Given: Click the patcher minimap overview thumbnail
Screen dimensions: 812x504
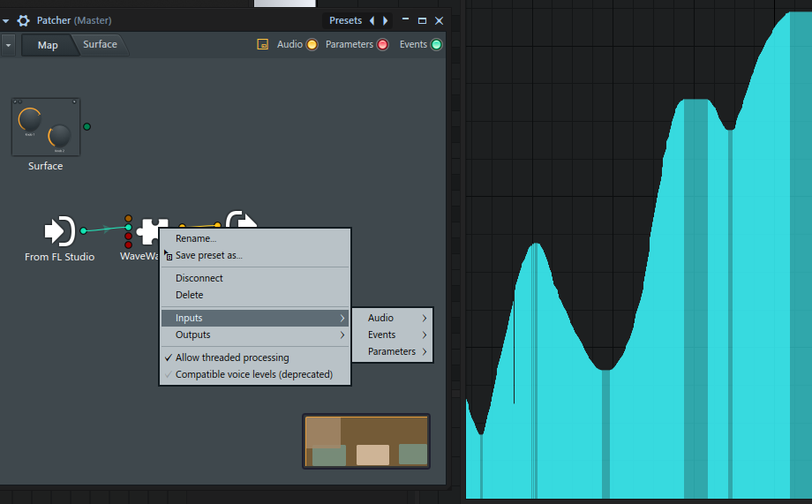Looking at the screenshot, I should (366, 440).
